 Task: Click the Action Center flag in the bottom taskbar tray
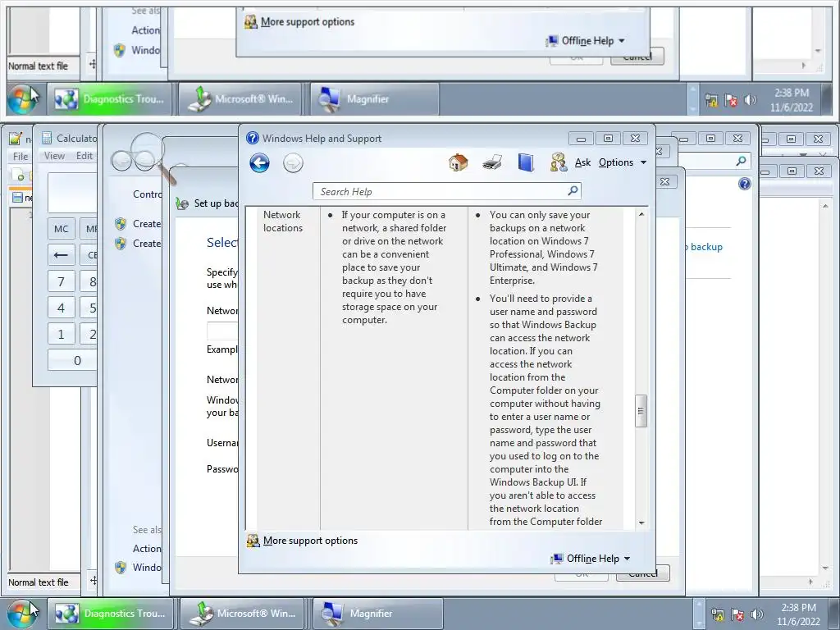[737, 615]
